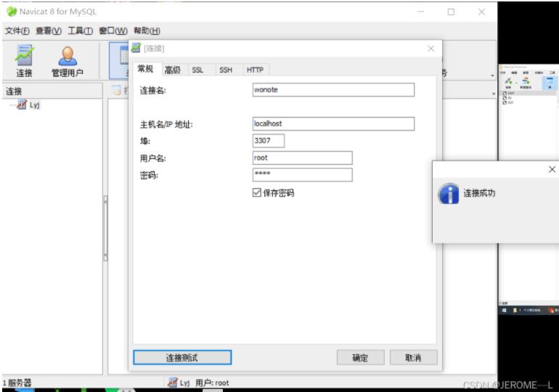Expand the main toolbar overflow arrow
This screenshot has width=559, height=392.
(x=491, y=75)
